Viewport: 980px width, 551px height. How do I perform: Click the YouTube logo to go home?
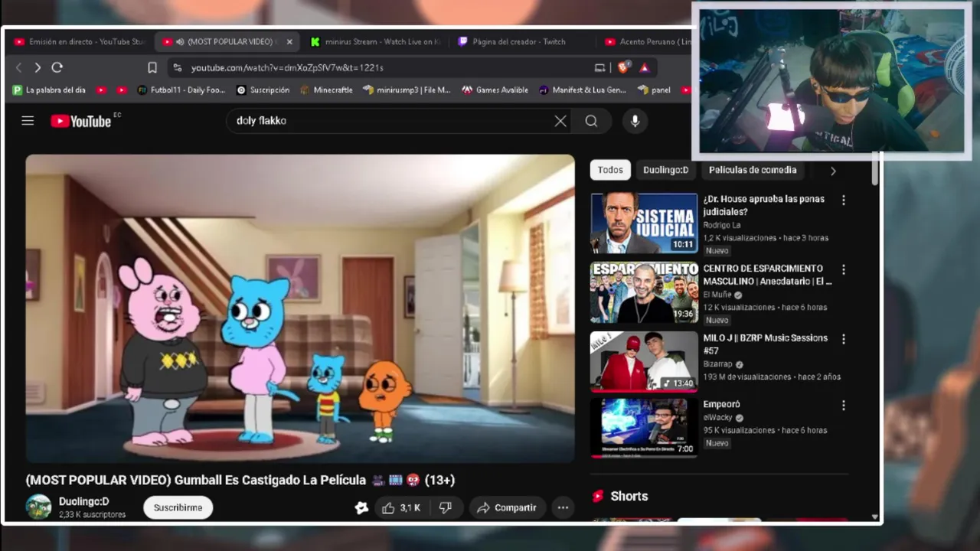[81, 121]
